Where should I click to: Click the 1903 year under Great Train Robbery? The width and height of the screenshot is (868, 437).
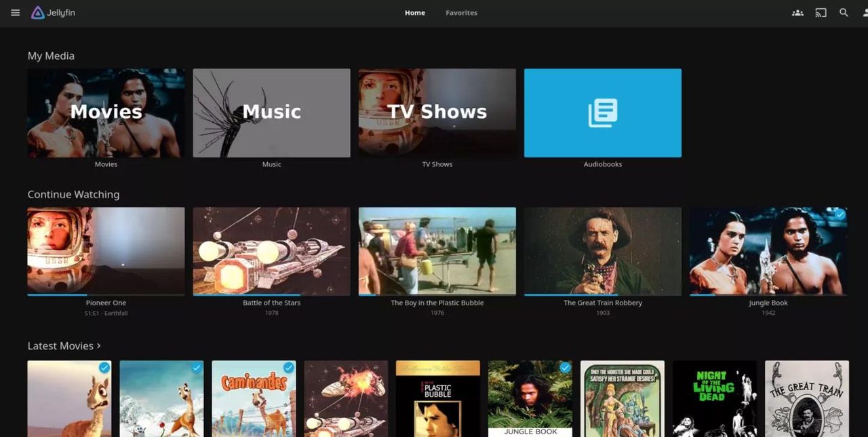(603, 313)
